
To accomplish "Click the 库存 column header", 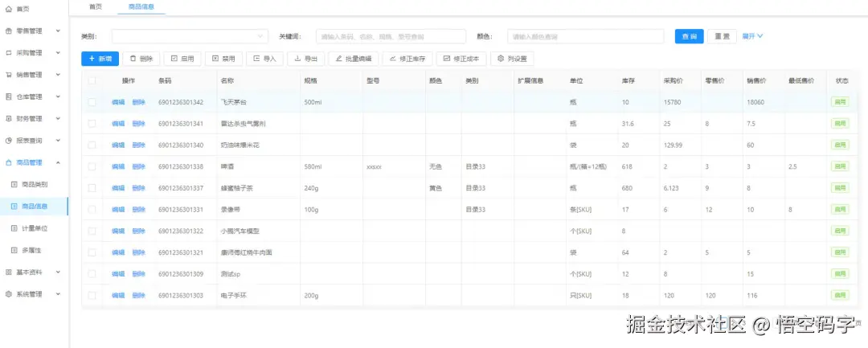I will point(628,81).
